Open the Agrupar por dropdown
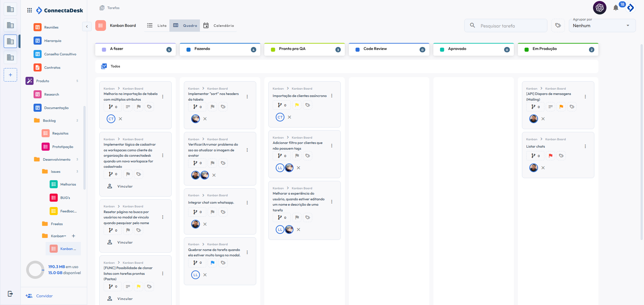This screenshot has height=305, width=644. pos(602,26)
